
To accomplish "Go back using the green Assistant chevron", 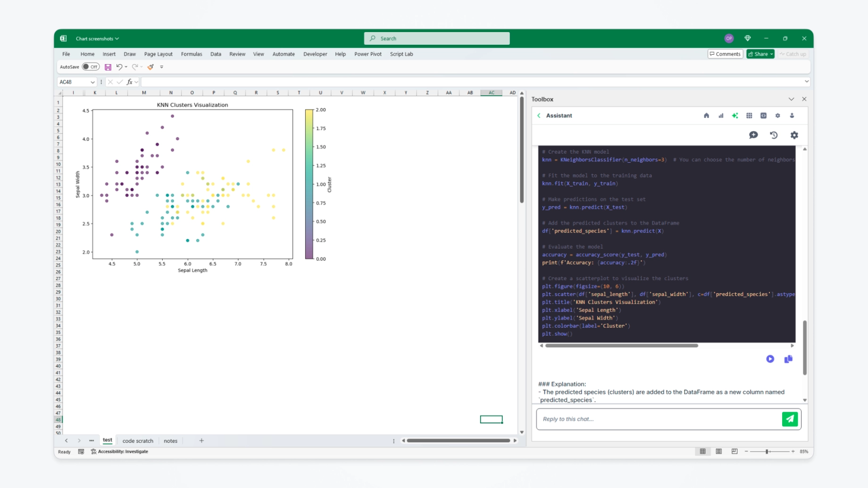I will point(539,116).
